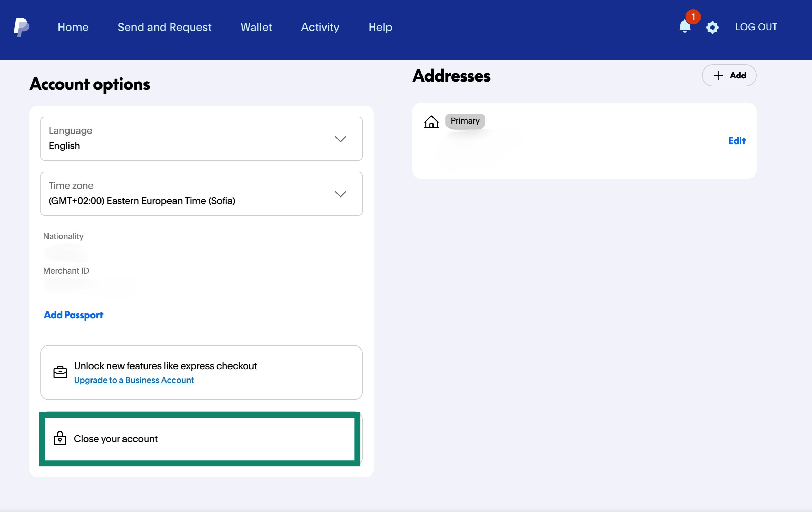Navigate to Send and Request

164,27
